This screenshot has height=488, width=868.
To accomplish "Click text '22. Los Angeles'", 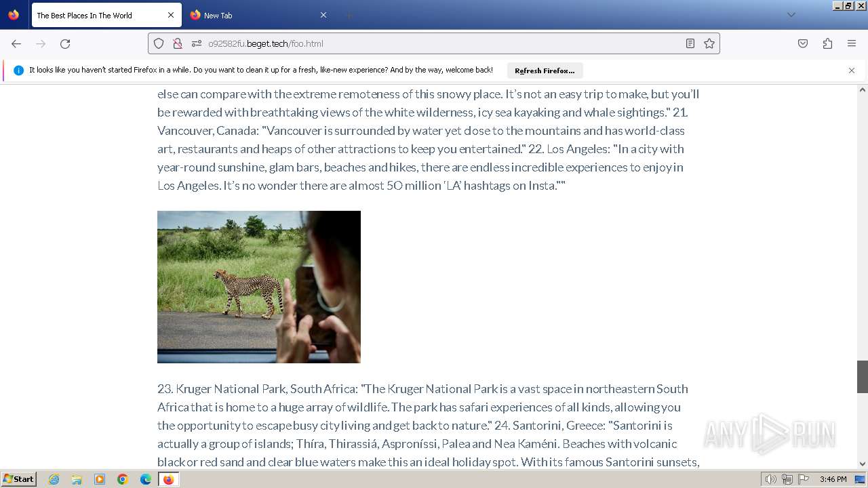I will click(568, 149).
